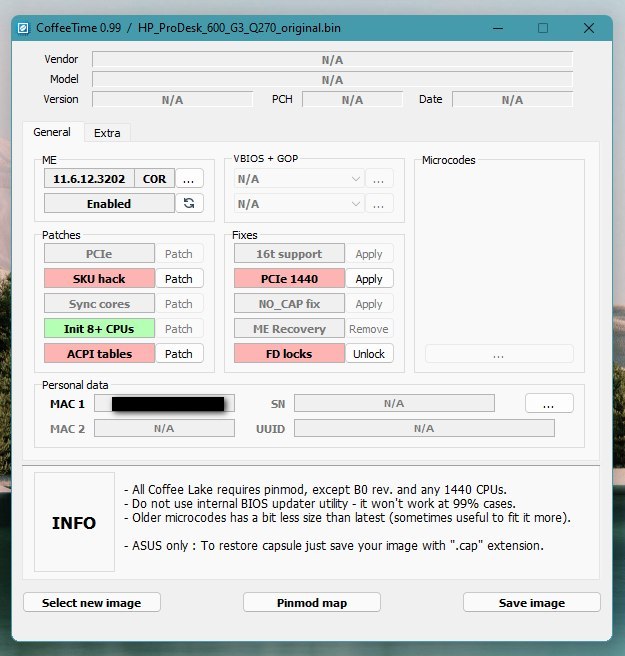Click the SKU hack status label
Screen dimensions: 625x656
99,279
